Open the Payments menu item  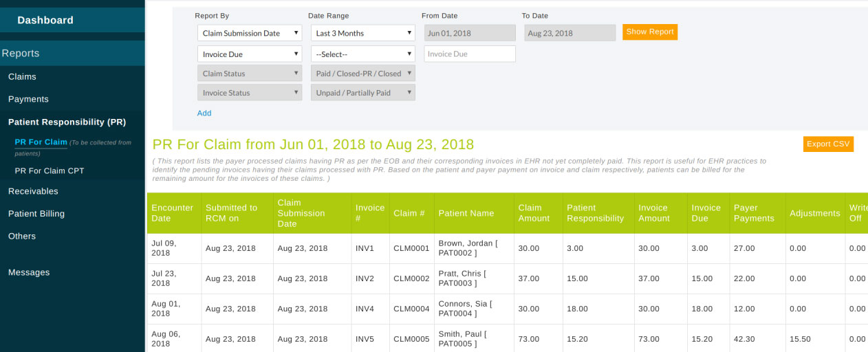pyautogui.click(x=28, y=100)
